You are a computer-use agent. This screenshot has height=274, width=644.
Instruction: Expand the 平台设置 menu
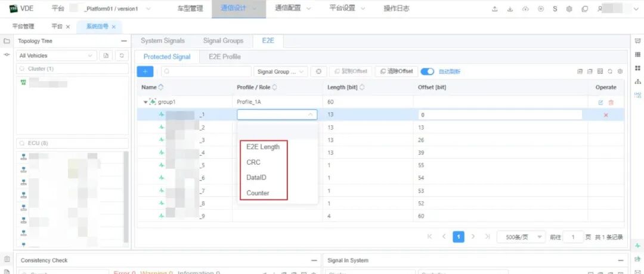pos(348,8)
